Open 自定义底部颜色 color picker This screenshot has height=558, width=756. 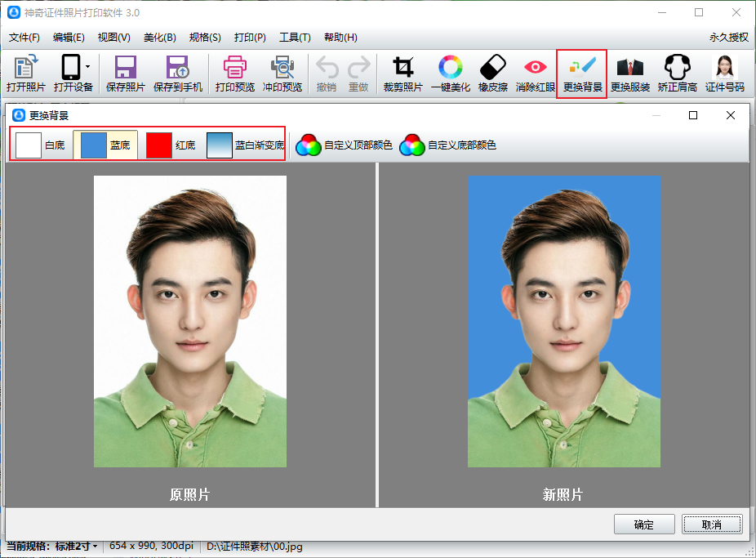point(447,145)
